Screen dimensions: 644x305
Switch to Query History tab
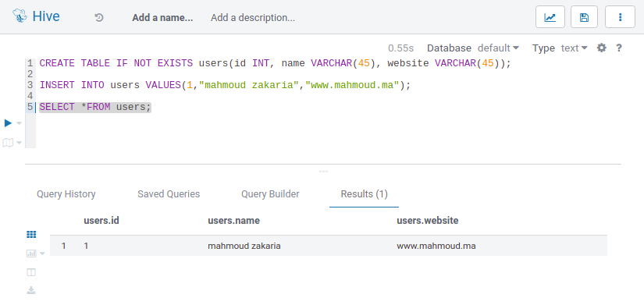click(x=66, y=193)
